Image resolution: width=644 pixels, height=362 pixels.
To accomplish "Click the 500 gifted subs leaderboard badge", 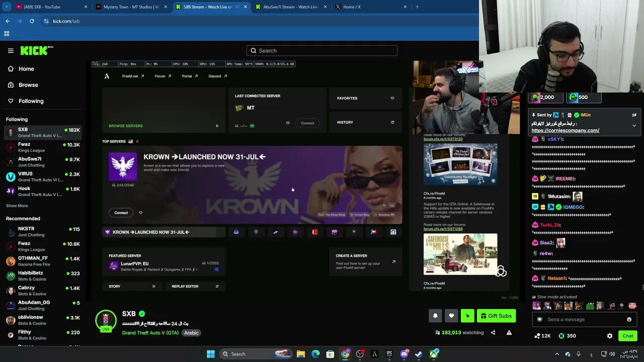I will [583, 98].
